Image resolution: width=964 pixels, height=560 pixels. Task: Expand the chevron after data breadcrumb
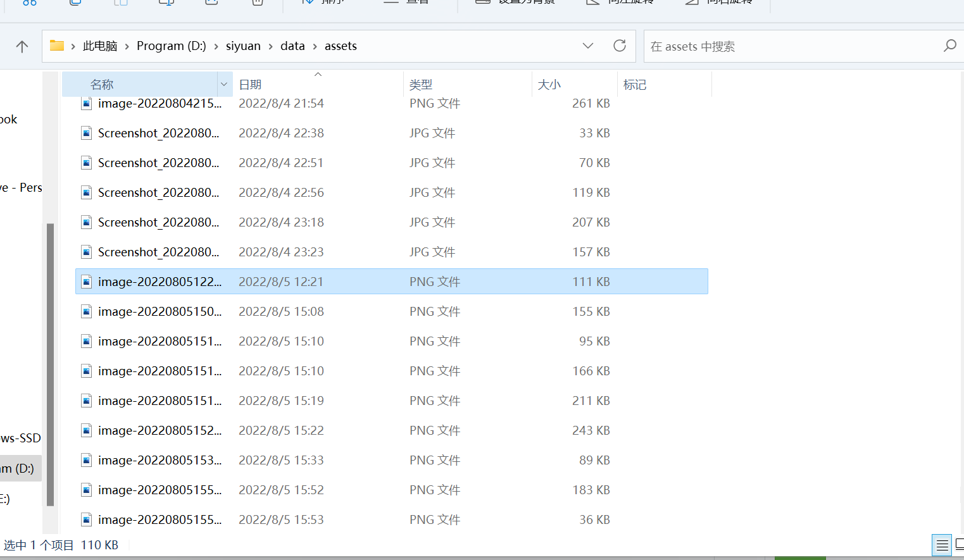click(315, 46)
